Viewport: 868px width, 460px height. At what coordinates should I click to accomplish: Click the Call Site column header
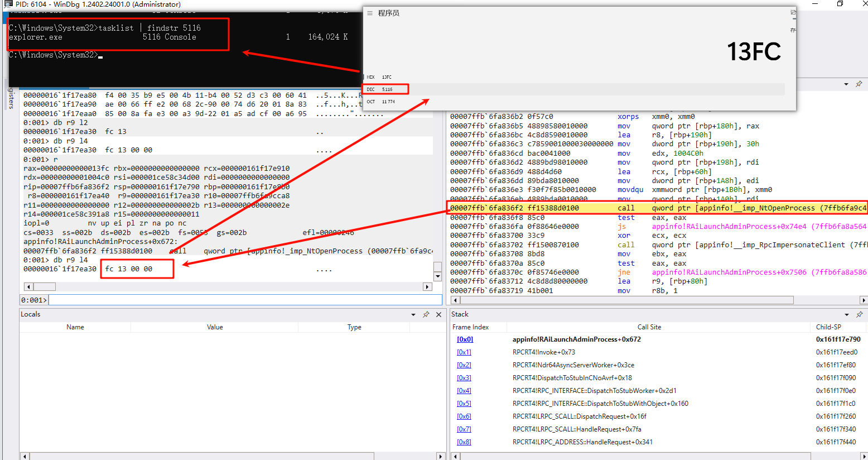click(x=649, y=327)
